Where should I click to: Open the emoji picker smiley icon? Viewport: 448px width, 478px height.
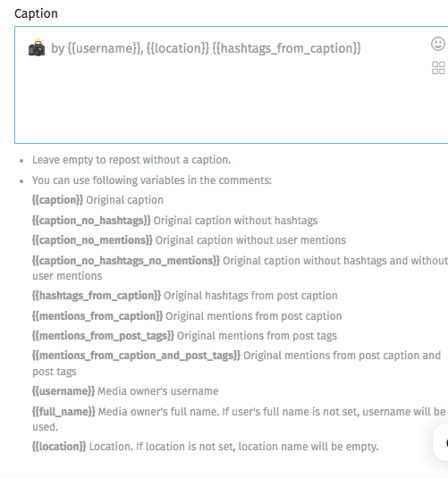click(x=438, y=44)
